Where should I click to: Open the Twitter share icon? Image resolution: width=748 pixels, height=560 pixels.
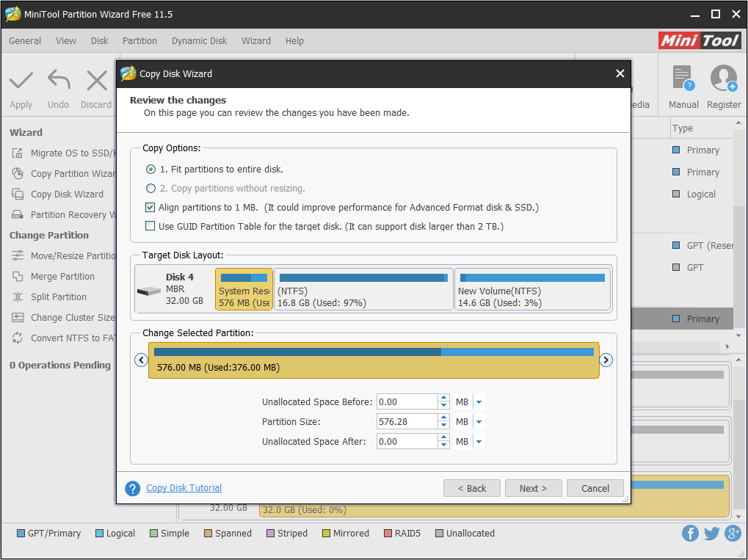[x=711, y=533]
